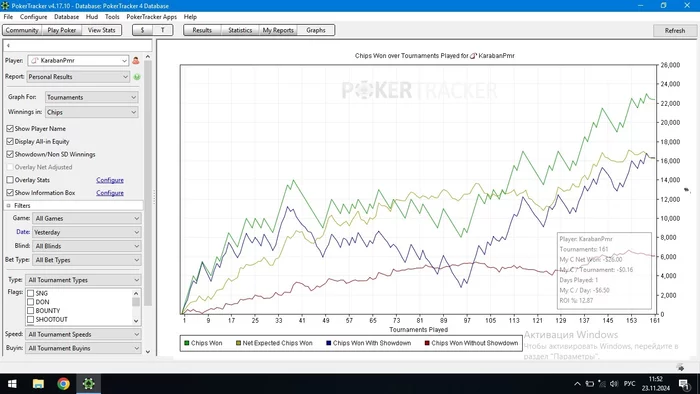Click the status bar icon at bottom right
The image size is (700, 394).
[680, 368]
